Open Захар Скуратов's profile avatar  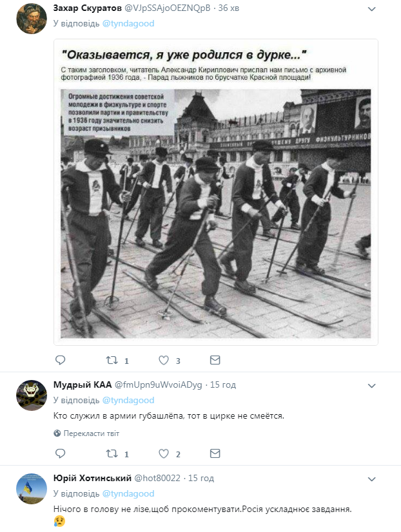[32, 19]
